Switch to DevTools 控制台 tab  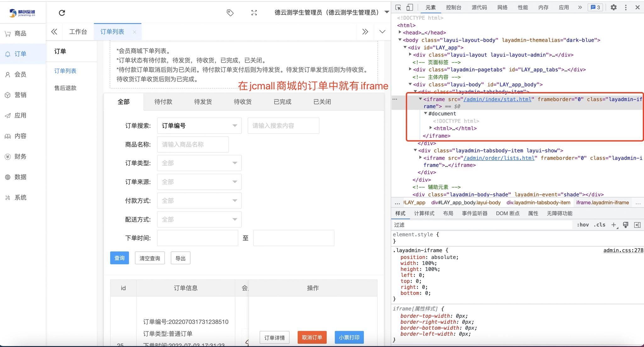coord(453,7)
